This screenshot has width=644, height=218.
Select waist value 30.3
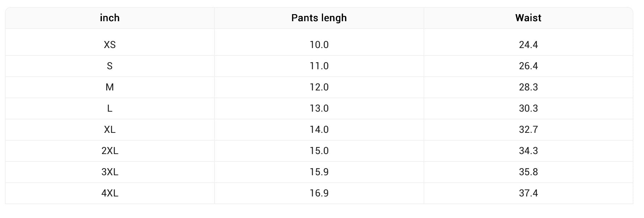click(528, 108)
